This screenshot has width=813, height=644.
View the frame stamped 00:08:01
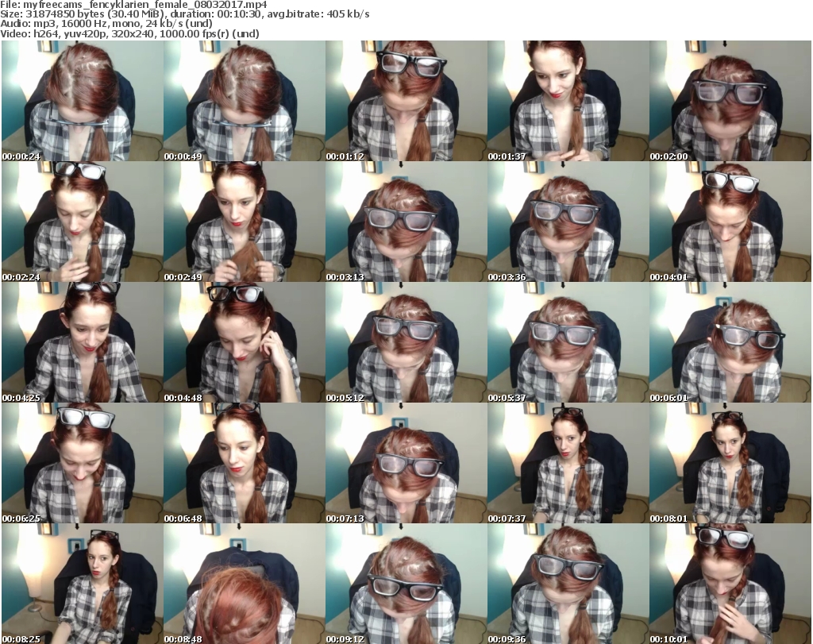pyautogui.click(x=730, y=462)
